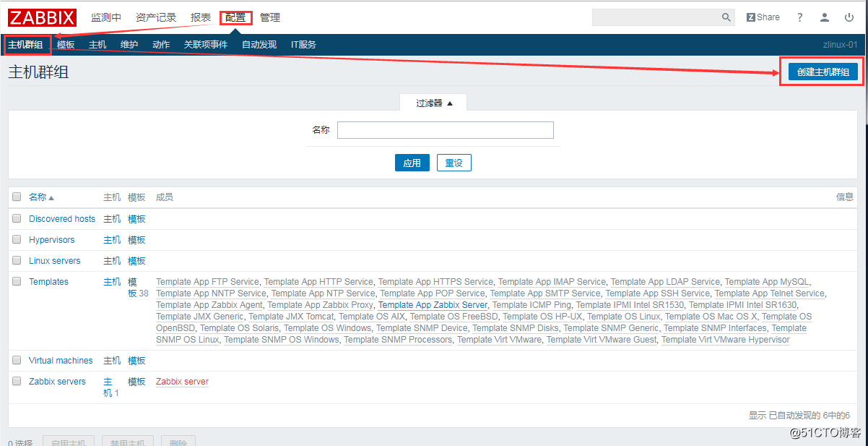Viewport: 868px width, 446px height.
Task: Tick the Zabbix servers checkbox
Action: point(17,381)
